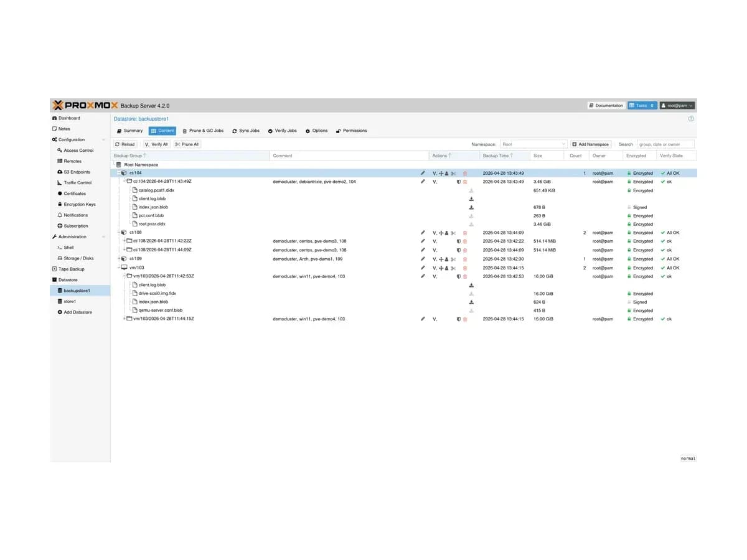Viewport: 747px width, 560px height.
Task: Protection shield icon for ct/104/2026-04-28T11:43:49Z snapshot
Action: (x=459, y=182)
